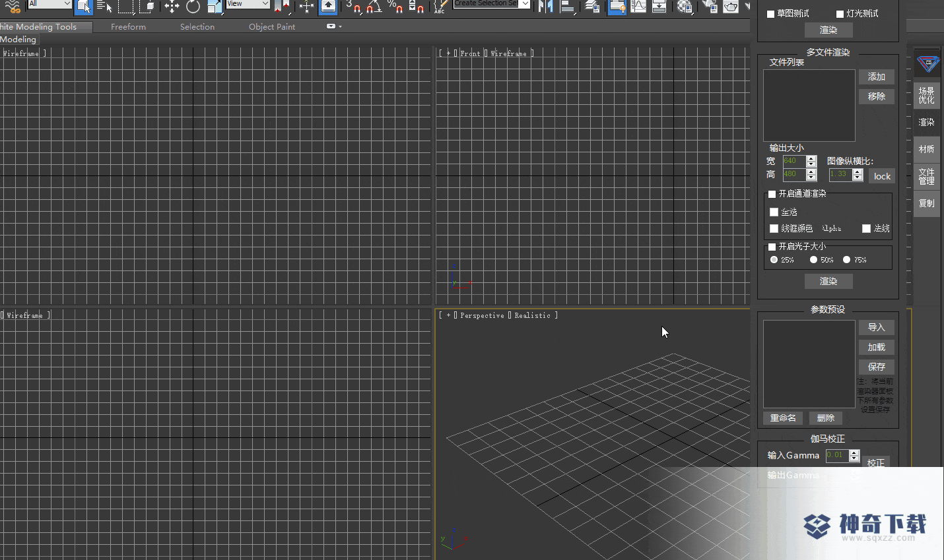Viewport: 944px width, 560px height.
Task: Click image aspect ratio spinner arrows
Action: tap(858, 175)
